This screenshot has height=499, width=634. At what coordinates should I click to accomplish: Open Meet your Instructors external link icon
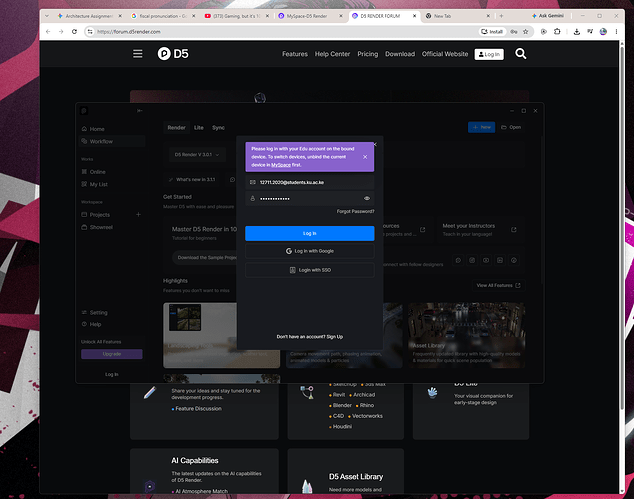tap(514, 230)
